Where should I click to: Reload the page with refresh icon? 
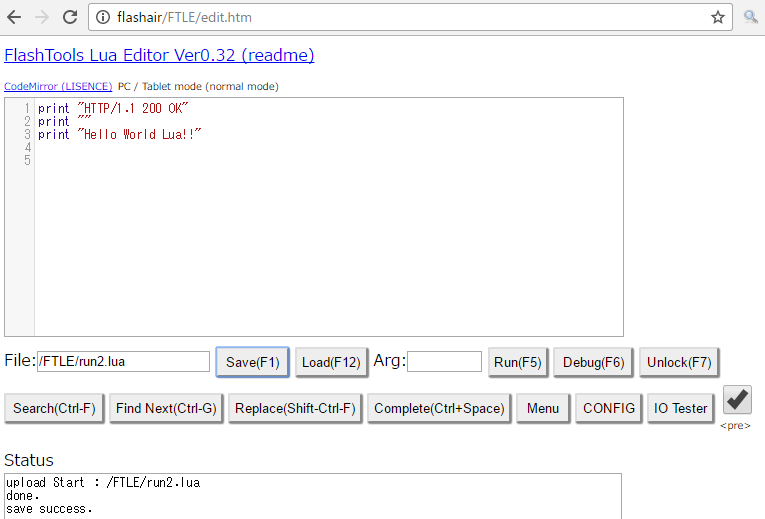coord(70,17)
